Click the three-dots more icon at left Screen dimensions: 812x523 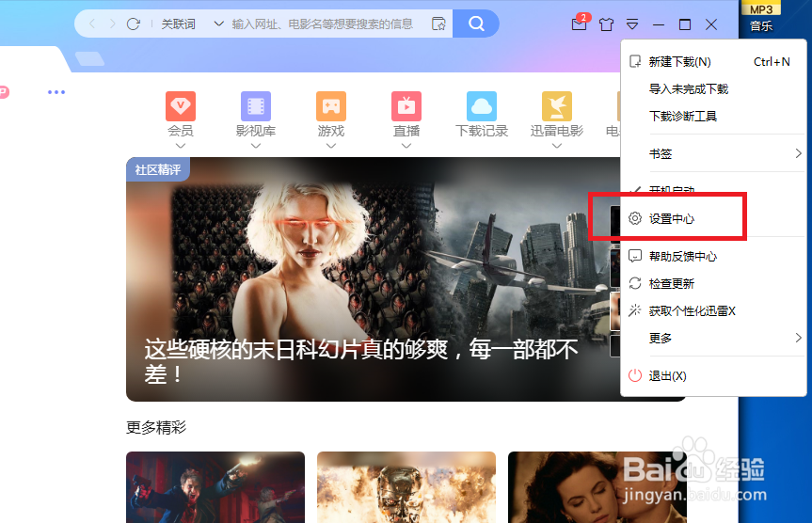56,92
